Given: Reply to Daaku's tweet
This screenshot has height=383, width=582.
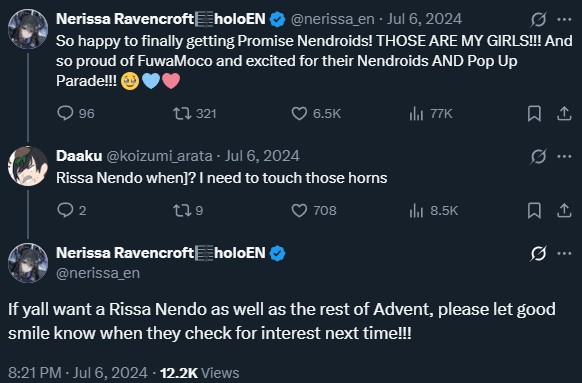Looking at the screenshot, I should click(x=72, y=210).
